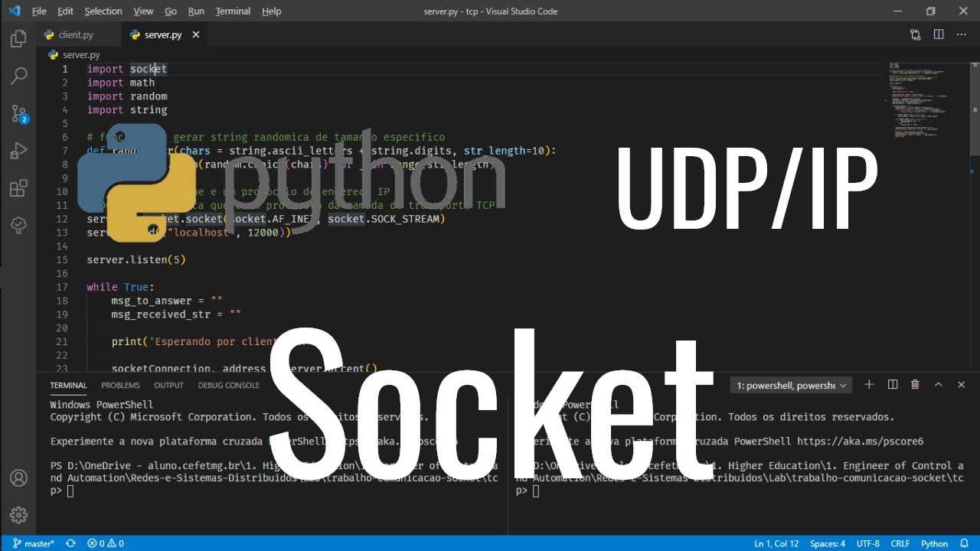Select the OUTPUT panel tab
The height and width of the screenshot is (551, 980).
click(168, 385)
